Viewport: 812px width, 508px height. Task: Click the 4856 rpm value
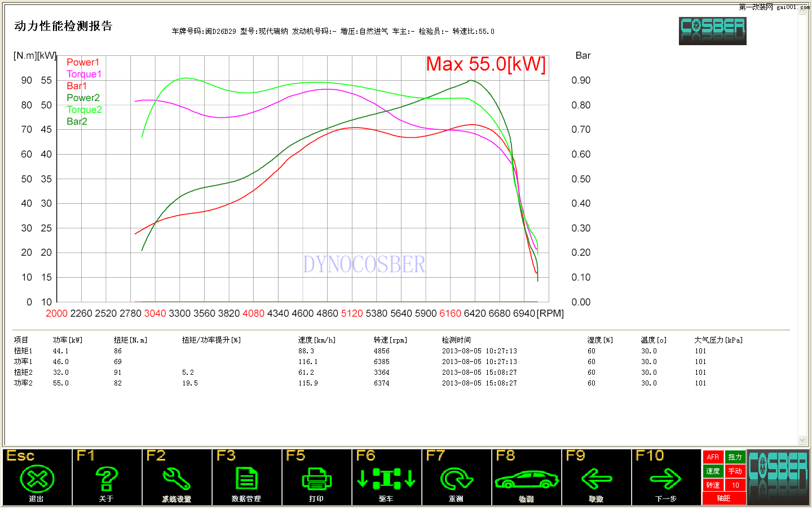382,351
